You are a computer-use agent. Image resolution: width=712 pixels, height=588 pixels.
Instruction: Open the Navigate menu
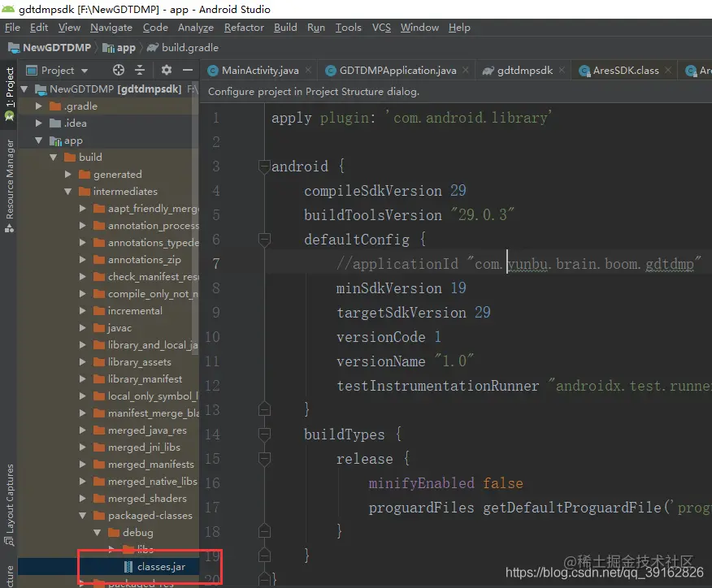[111, 28]
